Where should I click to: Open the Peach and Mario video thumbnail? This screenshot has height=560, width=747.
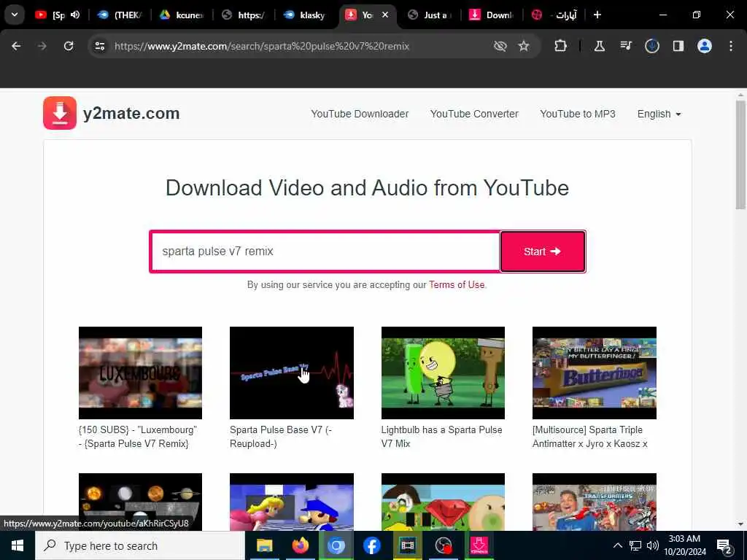click(292, 502)
